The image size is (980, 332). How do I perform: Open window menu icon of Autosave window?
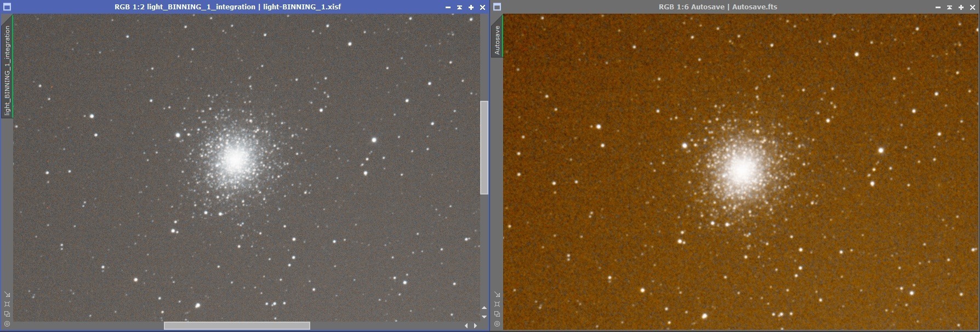click(x=497, y=7)
